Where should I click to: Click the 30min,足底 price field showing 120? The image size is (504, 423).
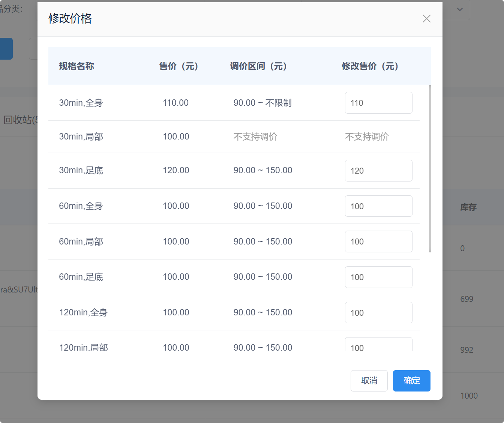point(378,171)
